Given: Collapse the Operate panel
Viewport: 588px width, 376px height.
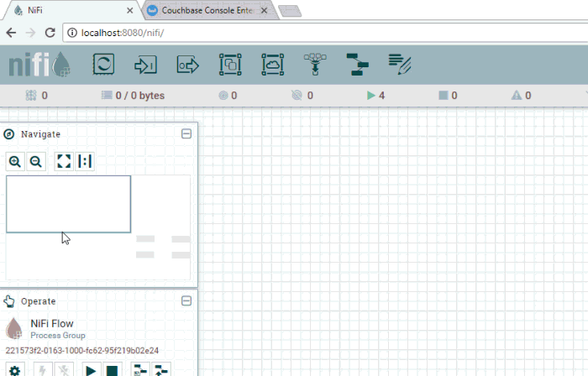Looking at the screenshot, I should (186, 301).
